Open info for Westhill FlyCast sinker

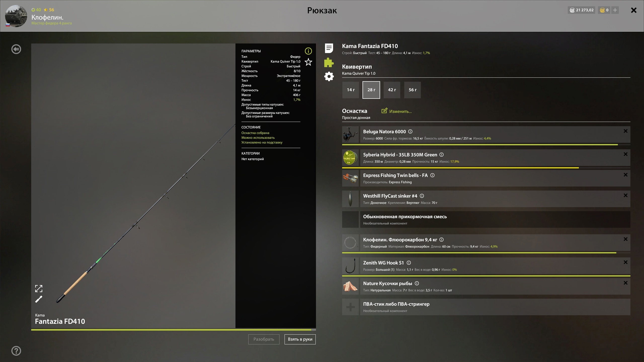[422, 196]
